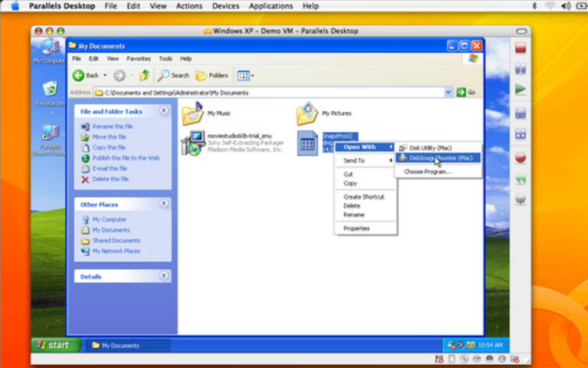The image size is (588, 368).
Task: Select DiskImageMounter (Mac) in submenu
Action: tap(438, 158)
